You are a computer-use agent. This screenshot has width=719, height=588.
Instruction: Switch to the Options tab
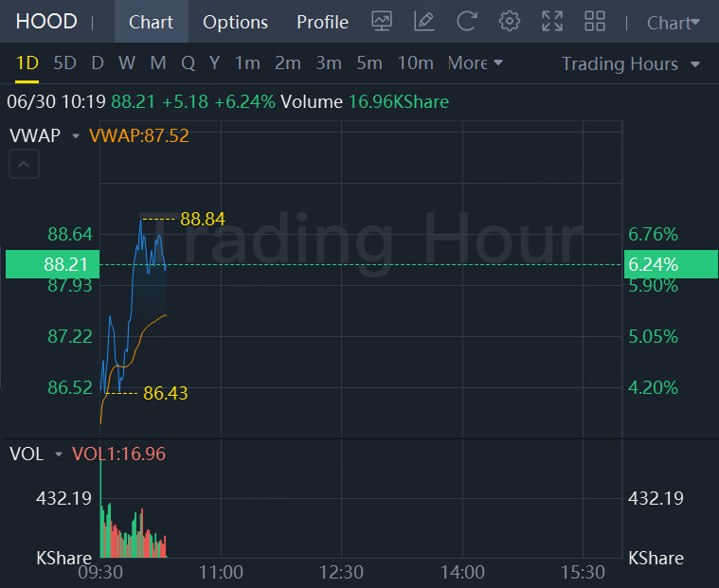(235, 22)
